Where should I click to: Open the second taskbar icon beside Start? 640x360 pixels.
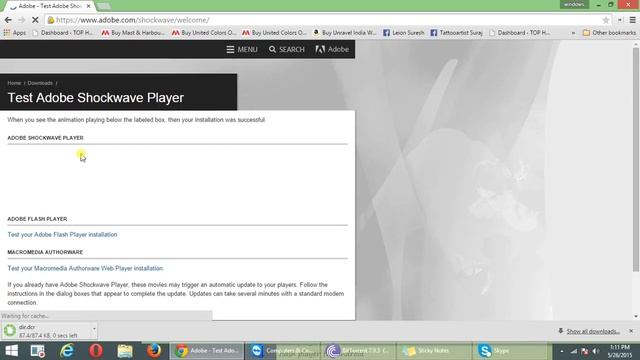click(38, 351)
